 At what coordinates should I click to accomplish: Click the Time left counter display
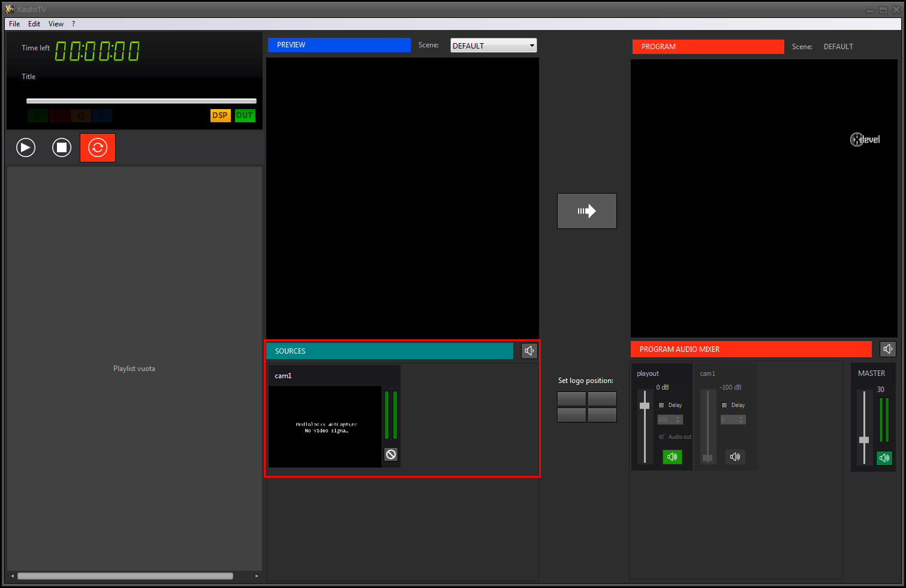tap(98, 51)
